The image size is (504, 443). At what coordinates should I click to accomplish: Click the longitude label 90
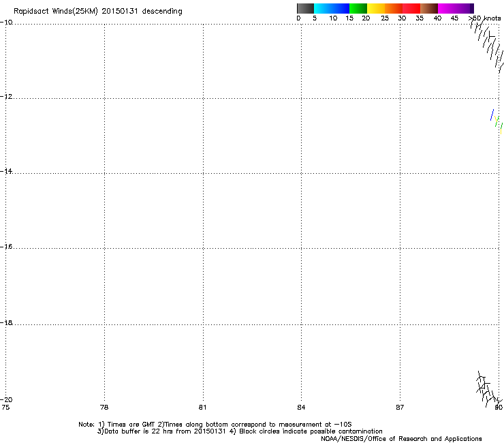point(499,408)
